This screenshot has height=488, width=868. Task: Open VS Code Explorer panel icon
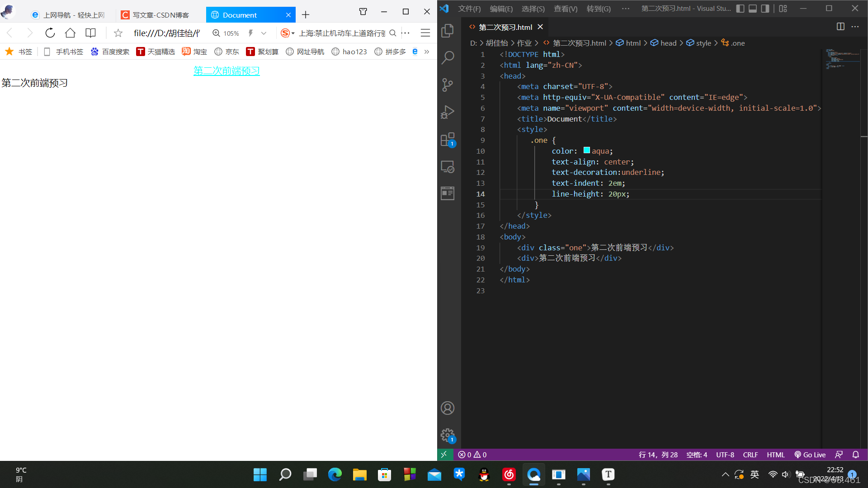[448, 30]
